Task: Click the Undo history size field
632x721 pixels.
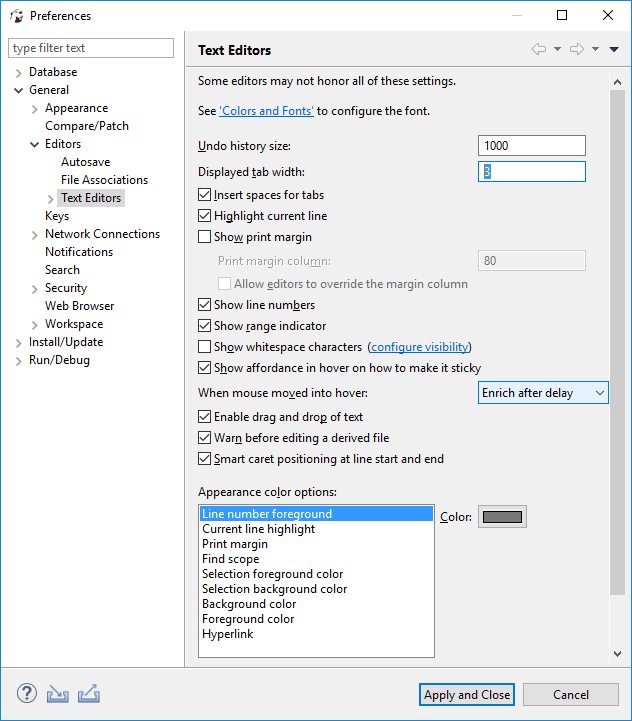Action: tap(532, 146)
